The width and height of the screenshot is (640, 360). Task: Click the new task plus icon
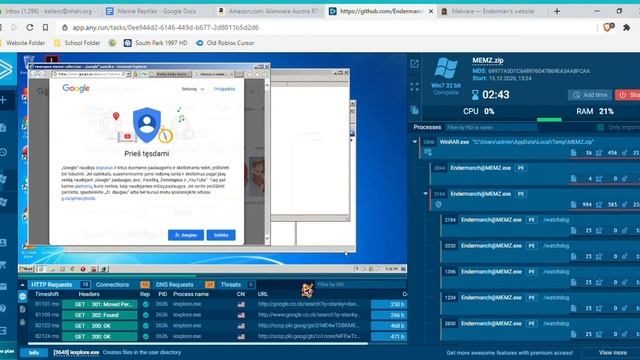(3, 100)
